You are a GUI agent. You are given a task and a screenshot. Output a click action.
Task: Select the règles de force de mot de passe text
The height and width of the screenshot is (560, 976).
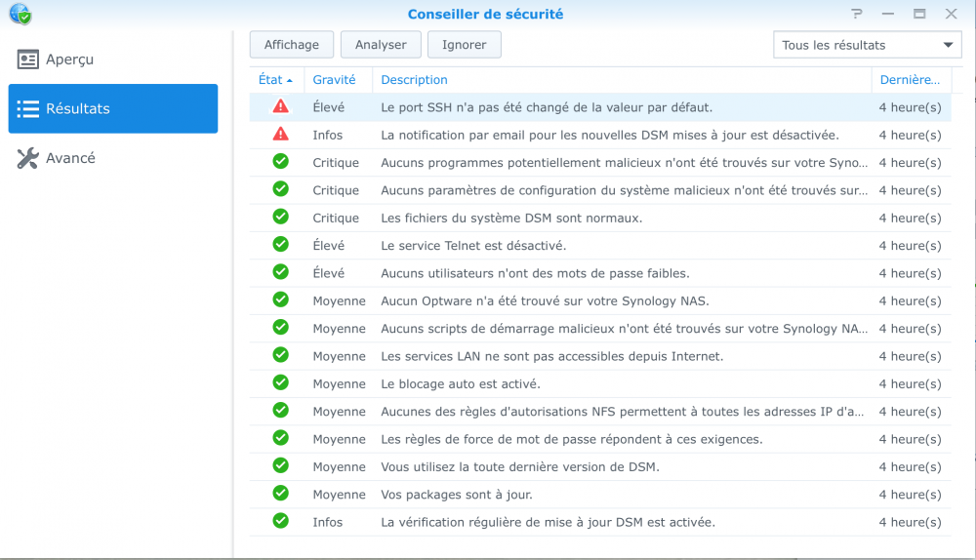[x=571, y=439]
